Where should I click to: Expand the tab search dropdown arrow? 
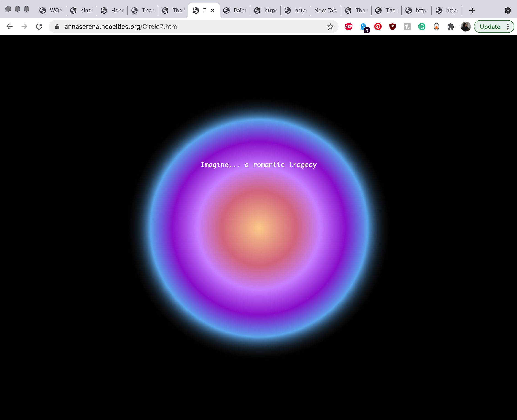point(508,11)
